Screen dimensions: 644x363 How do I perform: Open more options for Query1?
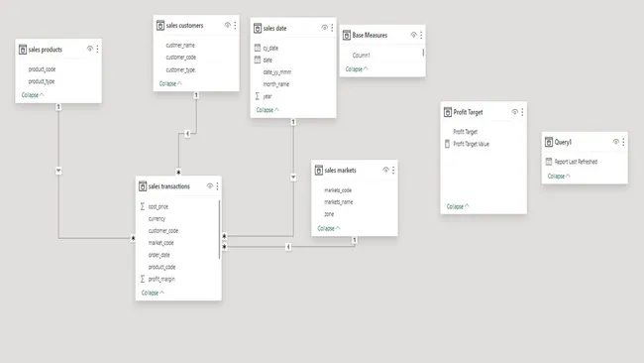[623, 142]
